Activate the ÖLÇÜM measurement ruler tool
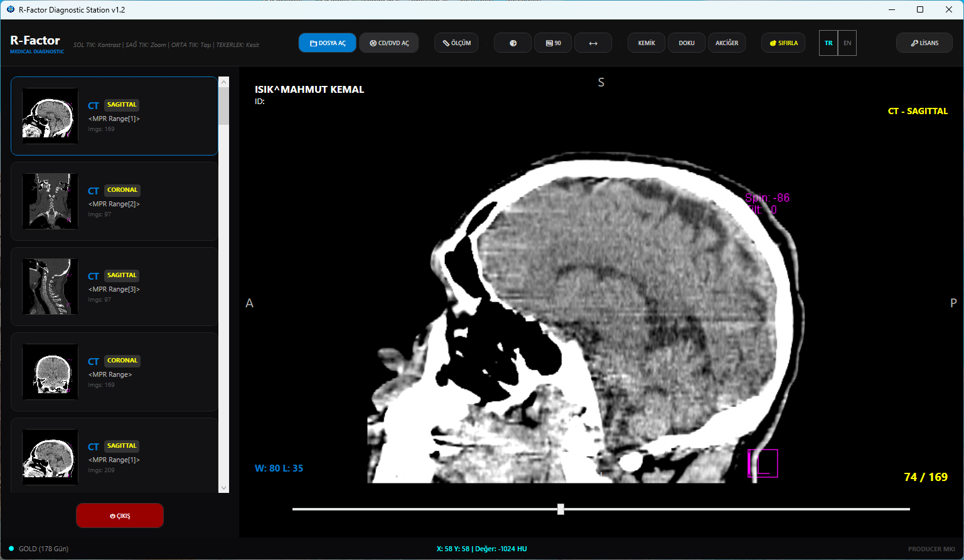This screenshot has height=560, width=964. tap(456, 43)
